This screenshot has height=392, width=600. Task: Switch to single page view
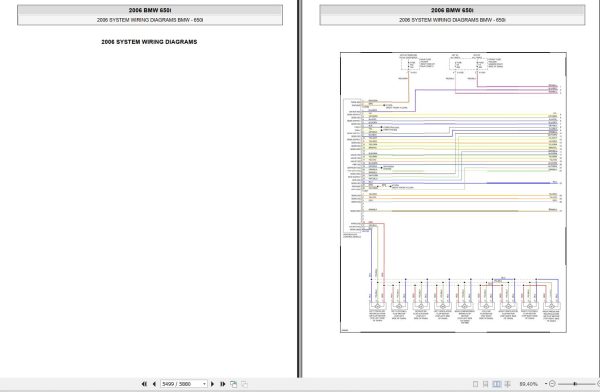(x=476, y=384)
